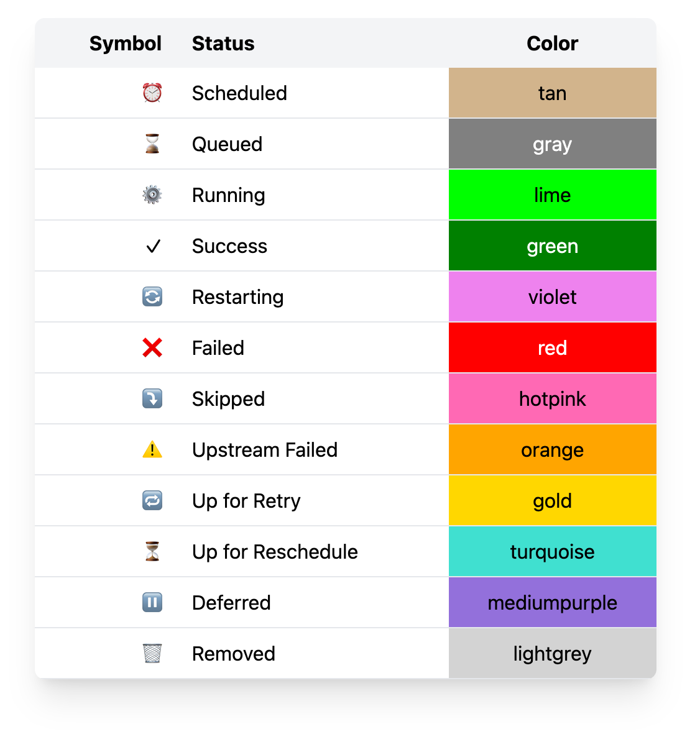Click the Symbol column header
This screenshot has width=700, height=747.
(x=126, y=44)
